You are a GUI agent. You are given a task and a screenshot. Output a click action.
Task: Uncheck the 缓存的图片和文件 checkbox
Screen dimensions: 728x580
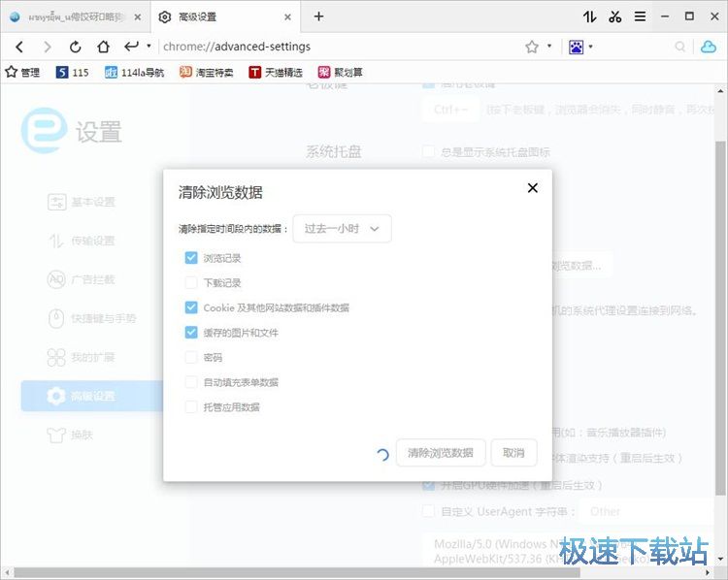click(191, 333)
